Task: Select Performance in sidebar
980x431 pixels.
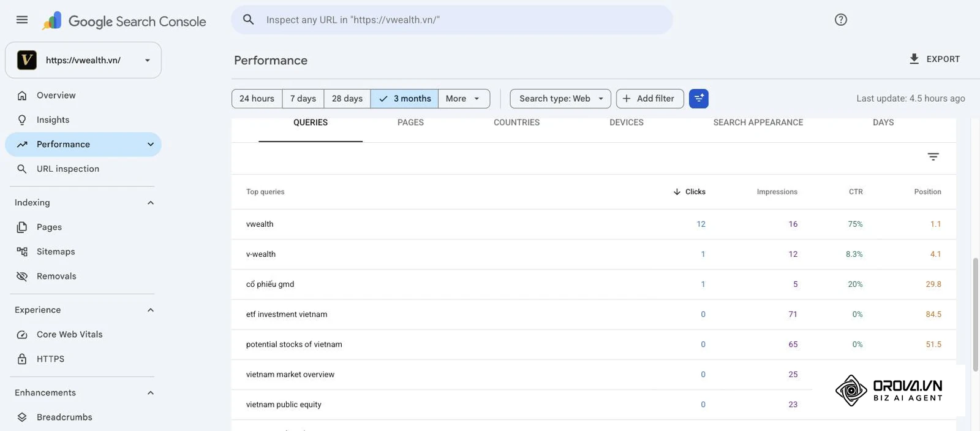Action: tap(83, 145)
